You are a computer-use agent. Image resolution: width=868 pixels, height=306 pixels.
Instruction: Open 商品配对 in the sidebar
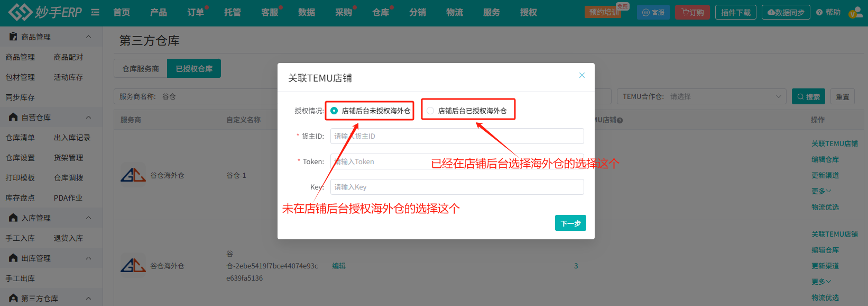click(69, 57)
